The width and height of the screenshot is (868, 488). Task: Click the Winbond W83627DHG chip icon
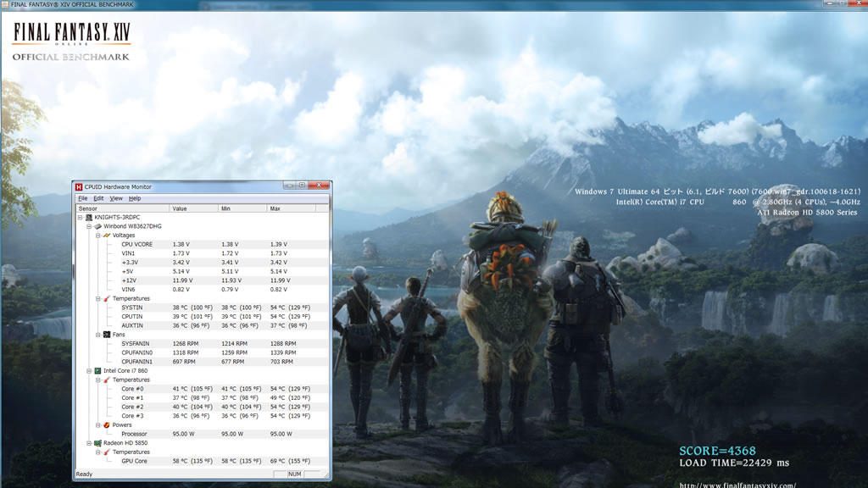coord(98,226)
